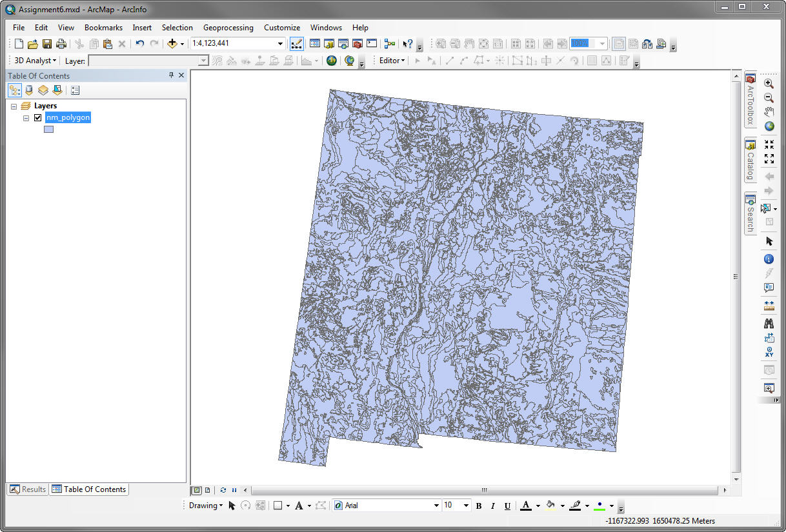Open the Catalog docked panel tab
Image resolution: width=786 pixels, height=532 pixels.
(751, 160)
